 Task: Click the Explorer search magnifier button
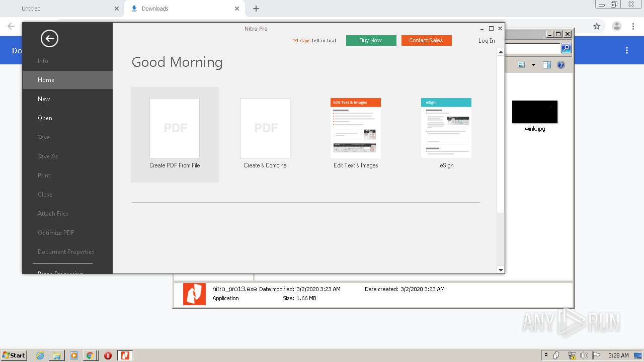pos(566,48)
